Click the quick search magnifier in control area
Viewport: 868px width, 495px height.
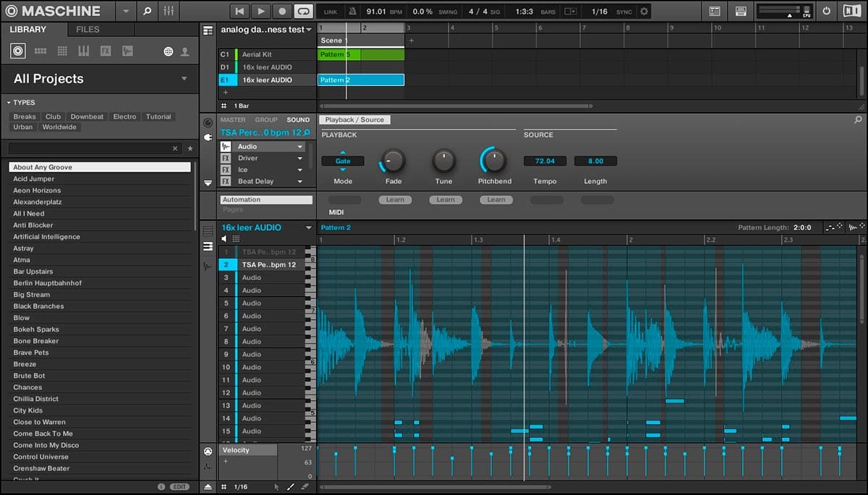point(858,119)
